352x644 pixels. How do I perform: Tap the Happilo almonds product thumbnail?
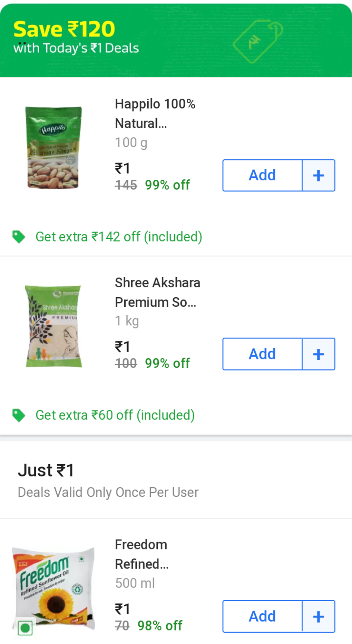coord(53,148)
